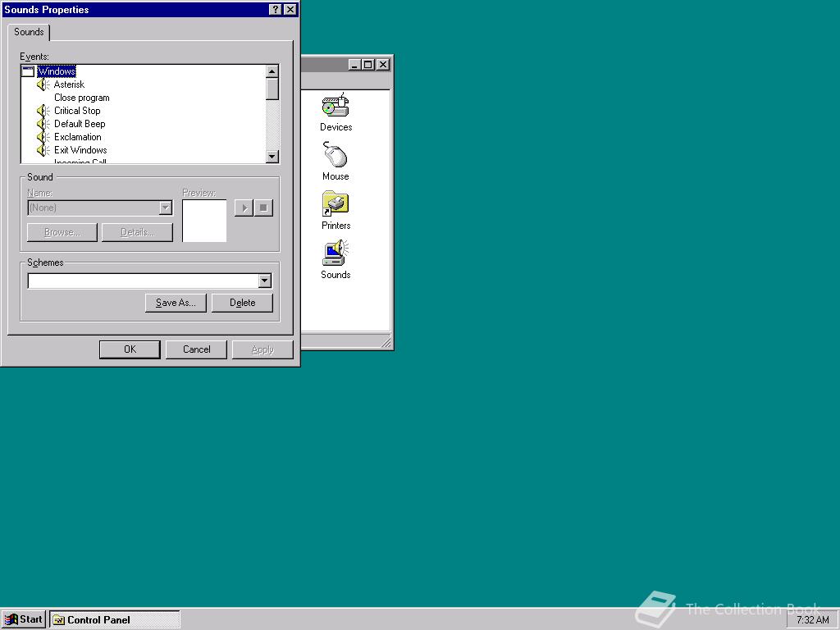Open the Devices icon in Control Panel
Viewport: 840px width, 630px height.
click(x=336, y=112)
